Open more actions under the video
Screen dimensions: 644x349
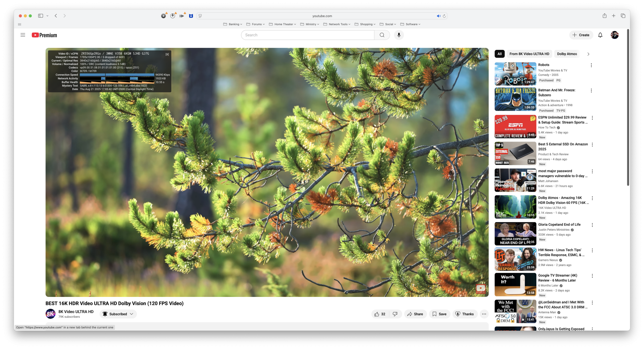point(484,314)
